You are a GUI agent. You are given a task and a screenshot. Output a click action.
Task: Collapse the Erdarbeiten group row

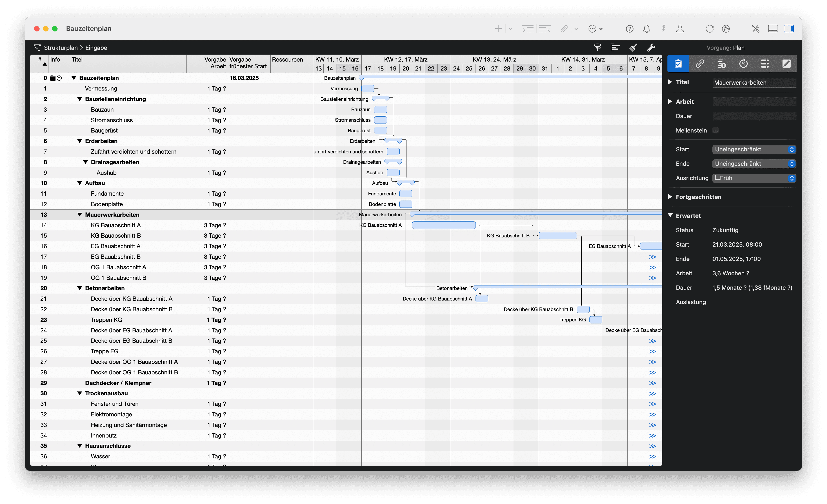pyautogui.click(x=80, y=141)
